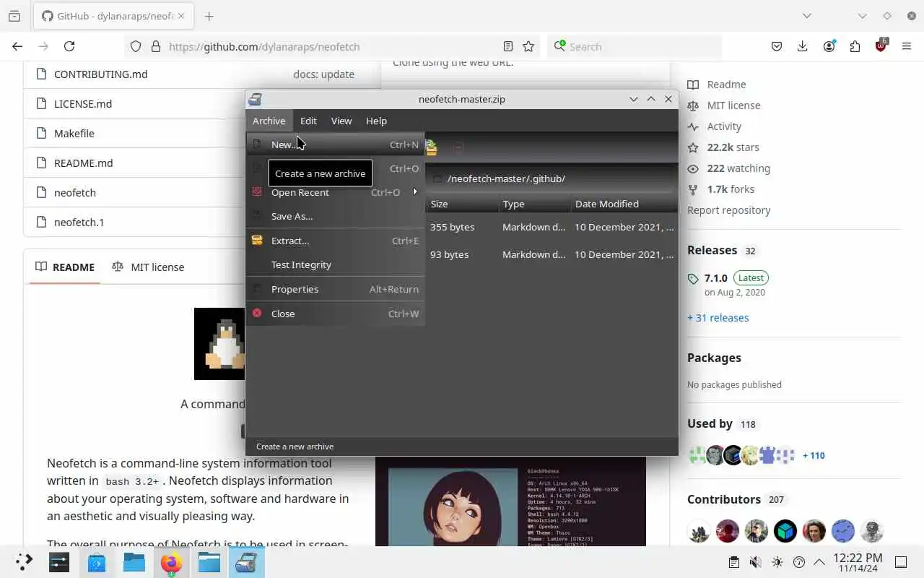Click the GitHub URL address bar

pos(332,46)
